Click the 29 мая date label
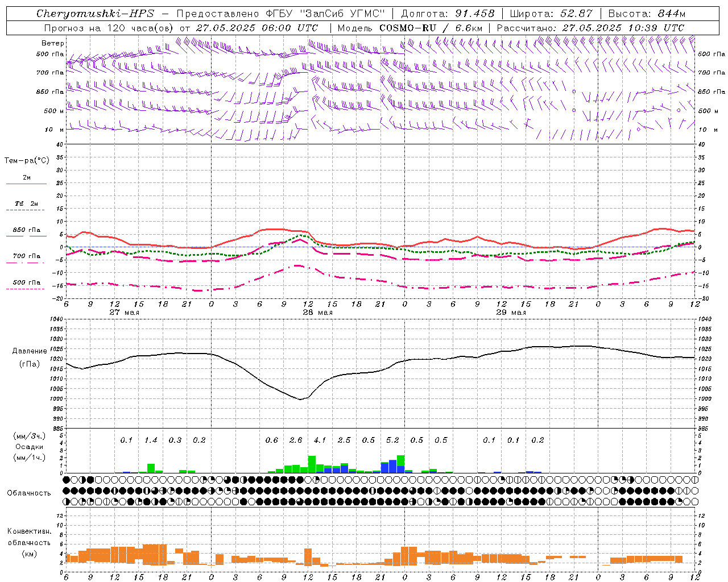Screen dimensions: 728x582 pyautogui.click(x=511, y=313)
